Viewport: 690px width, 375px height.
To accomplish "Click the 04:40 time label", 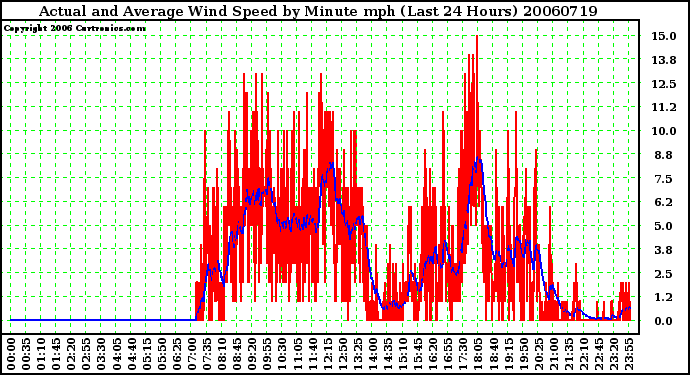I will click(x=132, y=354).
